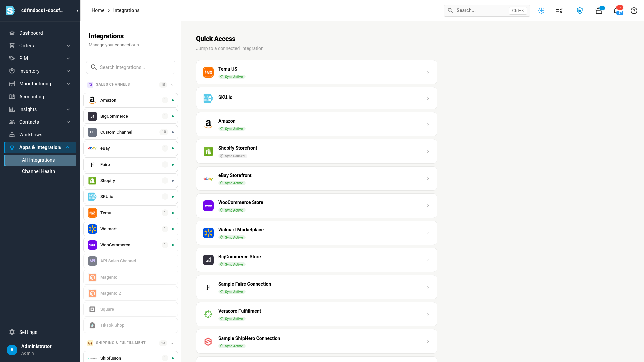Viewport: 644px width, 362px height.
Task: Collapse the sidebar using the arrow icon
Action: pyautogui.click(x=78, y=11)
